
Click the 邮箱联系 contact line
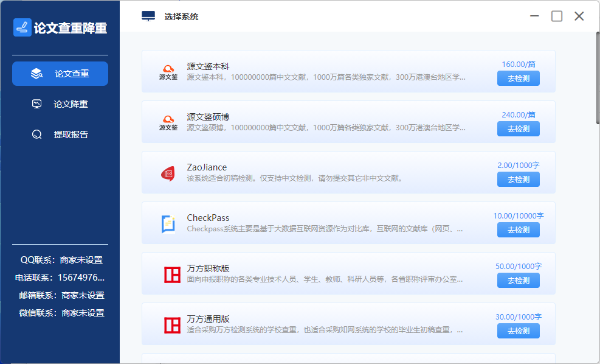point(62,295)
